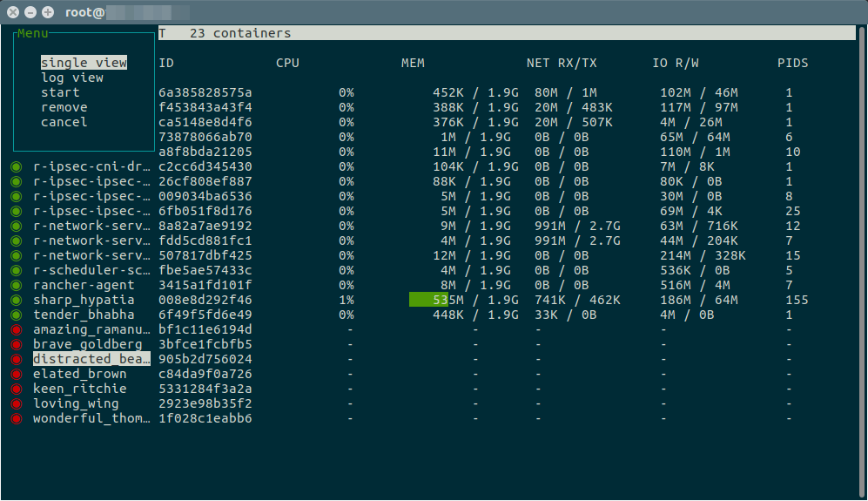The width and height of the screenshot is (868, 501).
Task: Click red status icon beside loving_wing
Action: tap(16, 403)
